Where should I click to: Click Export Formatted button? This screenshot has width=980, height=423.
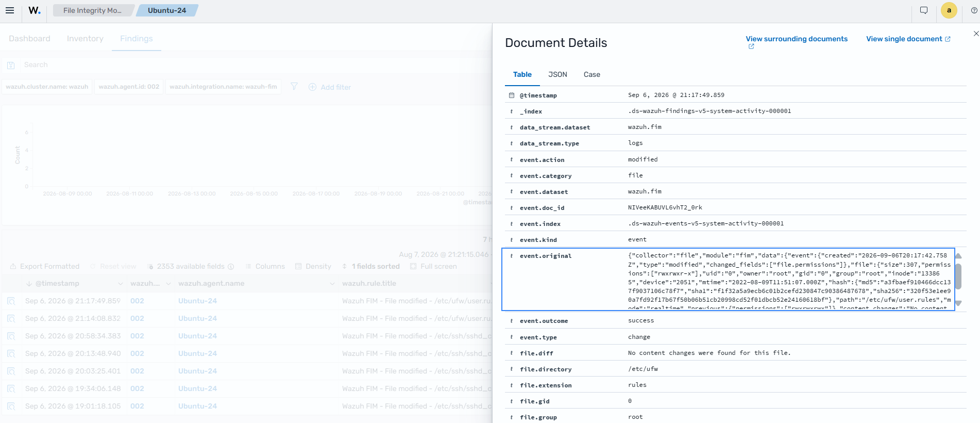(45, 266)
